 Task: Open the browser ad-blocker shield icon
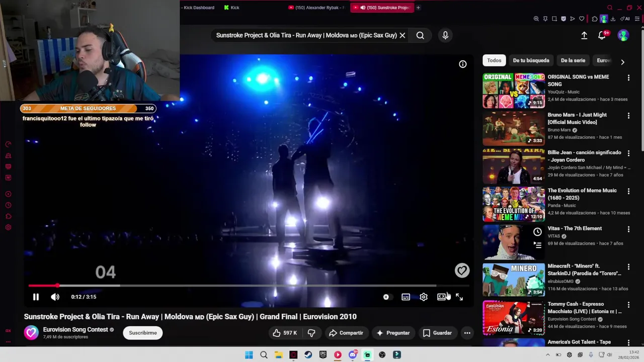(x=563, y=19)
